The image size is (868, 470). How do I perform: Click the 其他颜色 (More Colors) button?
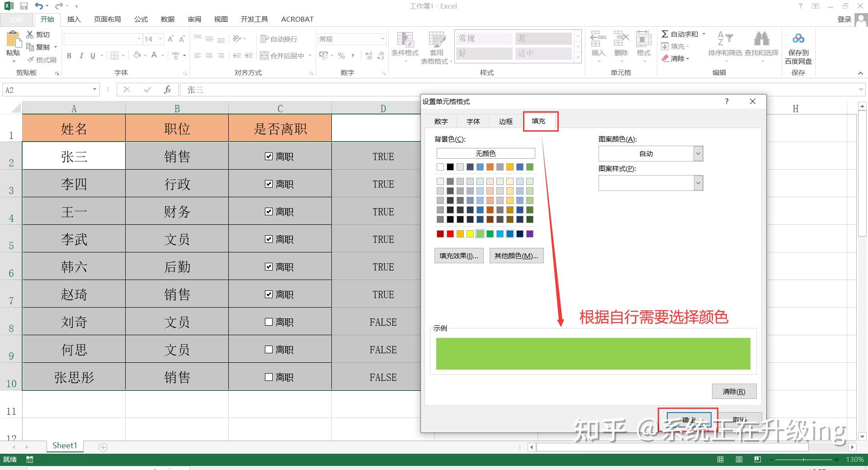point(516,256)
